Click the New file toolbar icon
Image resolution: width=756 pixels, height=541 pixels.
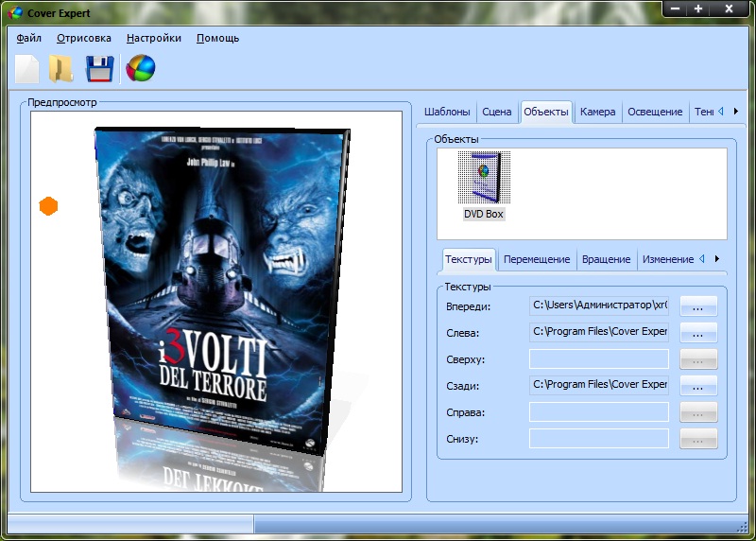tap(27, 69)
